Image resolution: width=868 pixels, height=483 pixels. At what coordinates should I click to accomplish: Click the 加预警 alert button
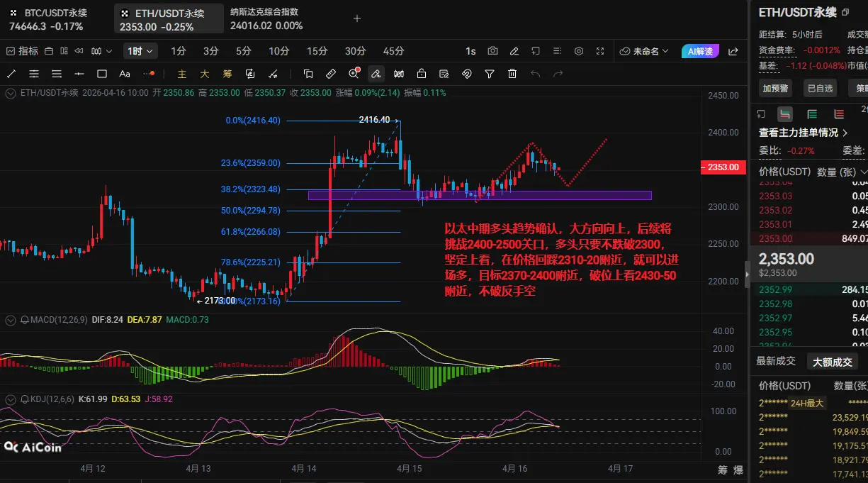tap(775, 88)
